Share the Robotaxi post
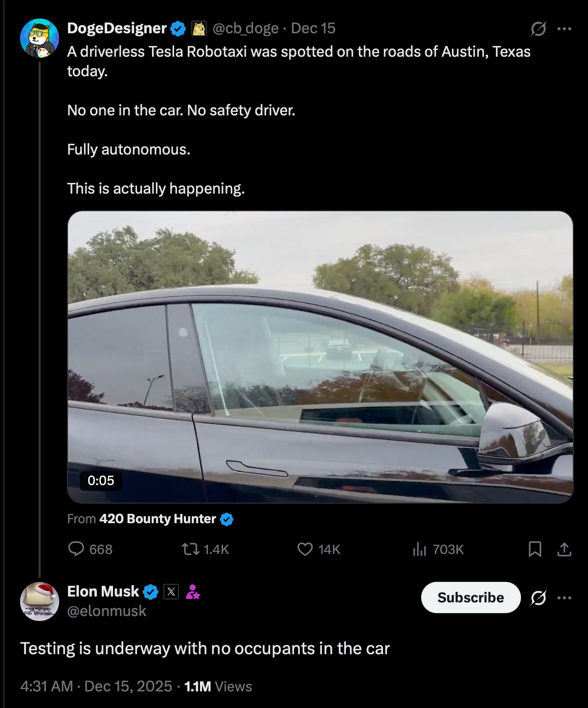Viewport: 588px width, 708px height. pos(565,550)
